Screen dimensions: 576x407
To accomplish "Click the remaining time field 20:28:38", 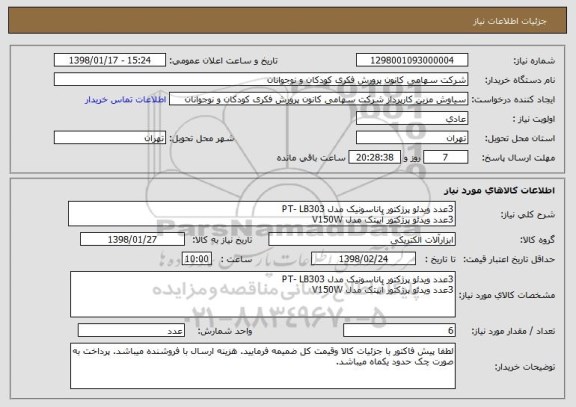I will tap(374, 157).
